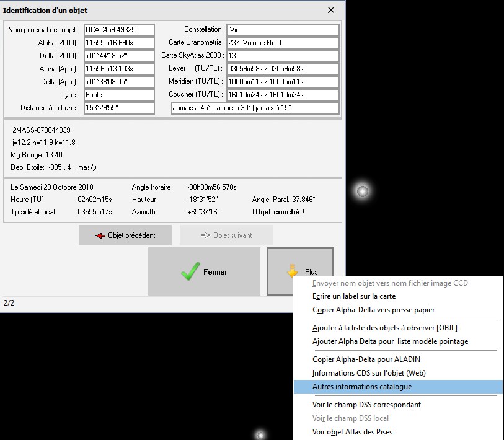Click the Carte Uranometria field
The height and width of the screenshot is (440, 504).
(283, 43)
